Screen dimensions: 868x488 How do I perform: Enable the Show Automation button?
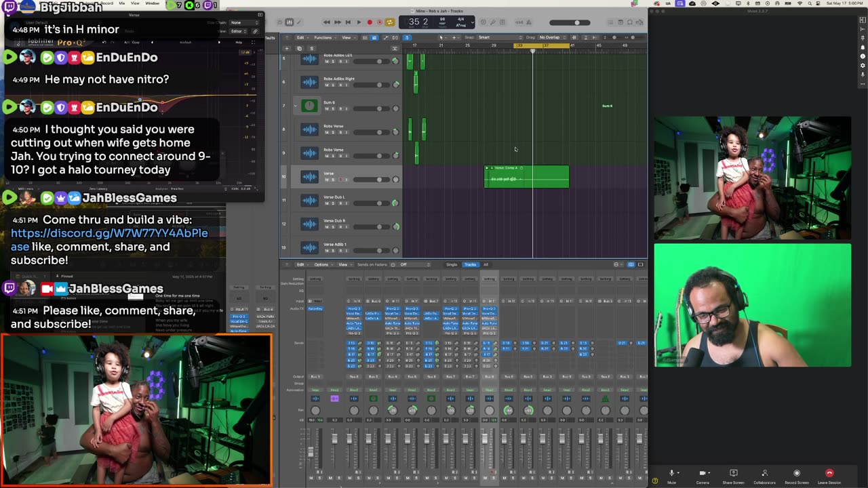[386, 37]
